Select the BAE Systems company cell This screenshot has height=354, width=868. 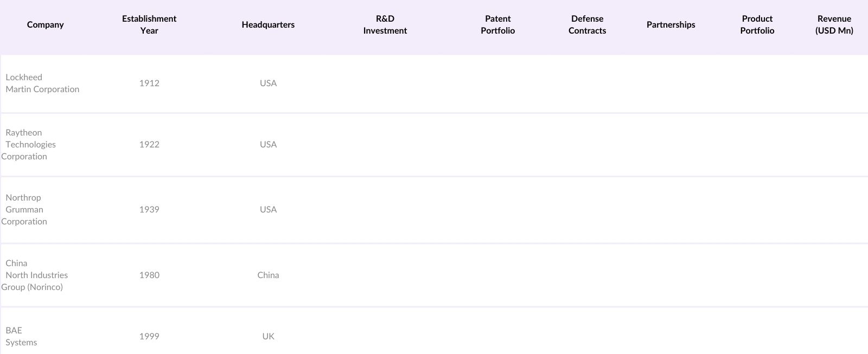pos(21,337)
